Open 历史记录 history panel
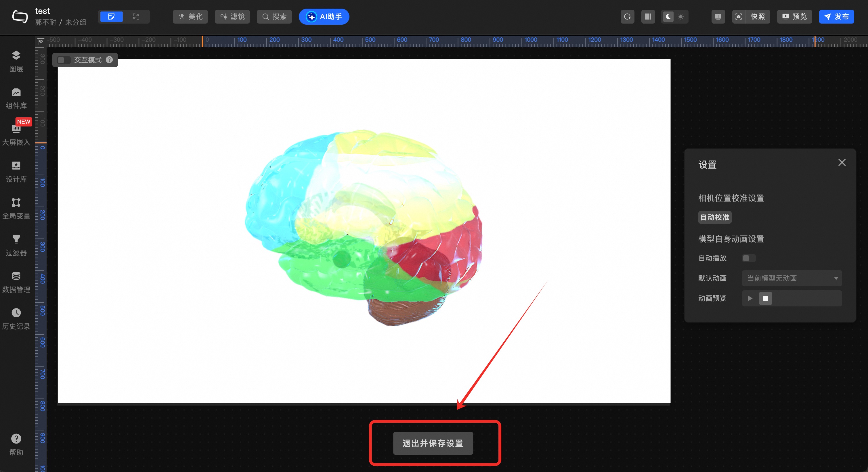The image size is (868, 472). [x=16, y=318]
